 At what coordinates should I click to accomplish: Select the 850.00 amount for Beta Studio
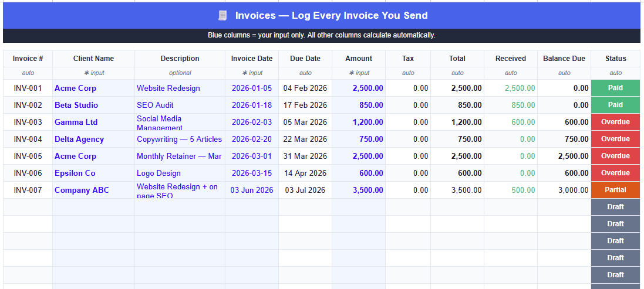tap(359, 106)
